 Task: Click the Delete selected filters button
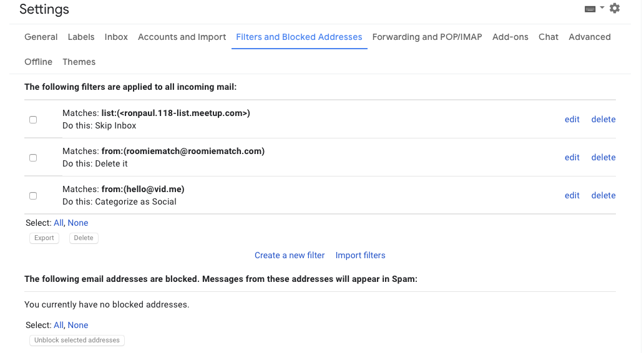coord(84,238)
